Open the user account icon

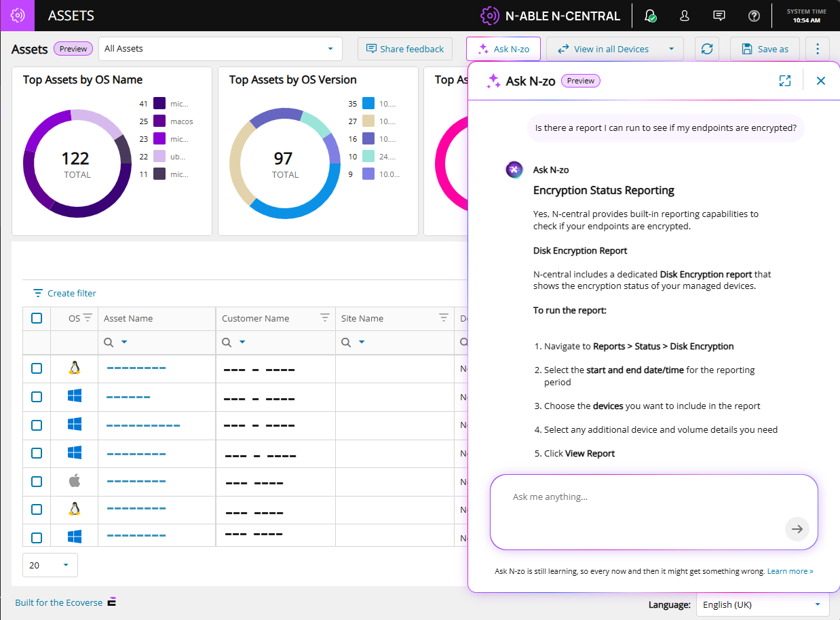(x=685, y=16)
